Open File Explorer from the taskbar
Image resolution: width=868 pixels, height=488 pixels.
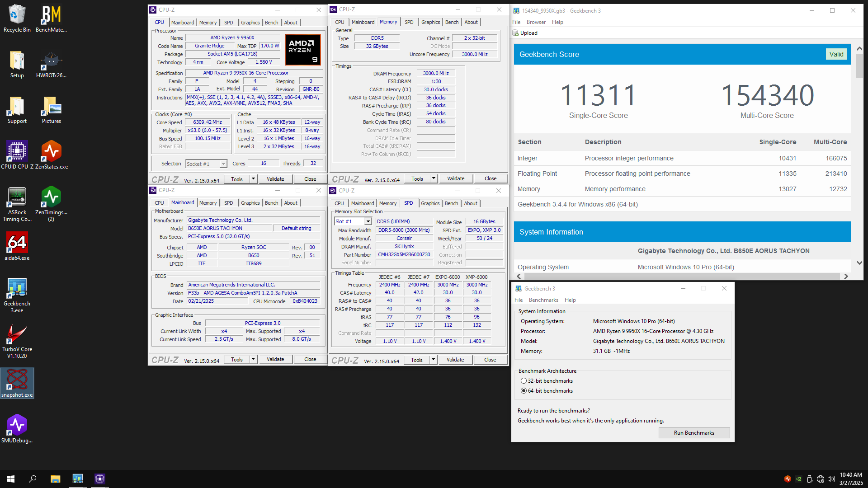(x=55, y=479)
